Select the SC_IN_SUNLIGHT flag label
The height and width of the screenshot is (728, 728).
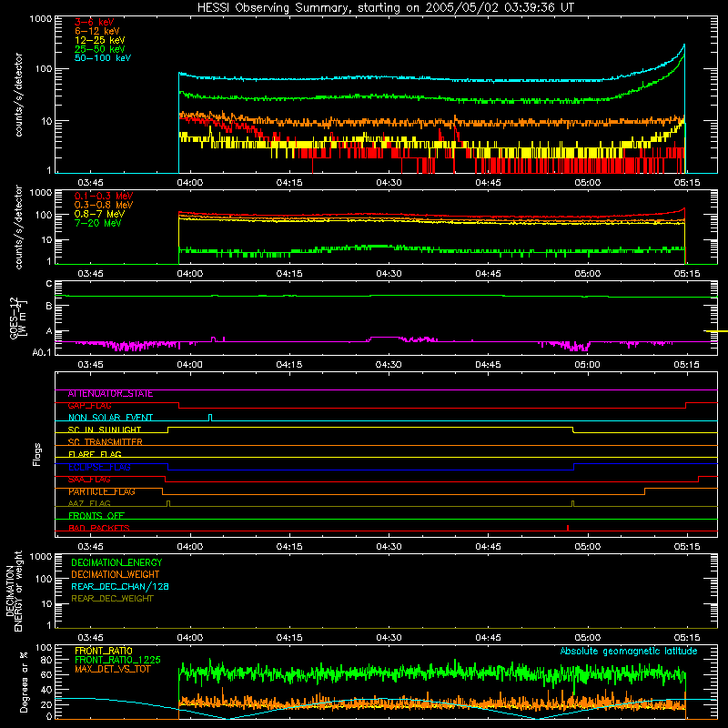(105, 430)
